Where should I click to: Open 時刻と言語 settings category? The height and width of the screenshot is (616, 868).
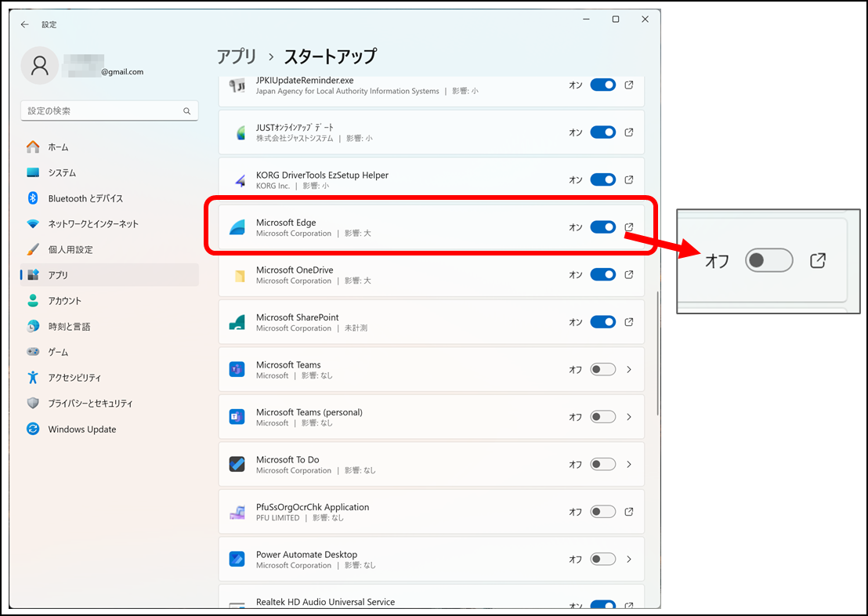pos(110,326)
